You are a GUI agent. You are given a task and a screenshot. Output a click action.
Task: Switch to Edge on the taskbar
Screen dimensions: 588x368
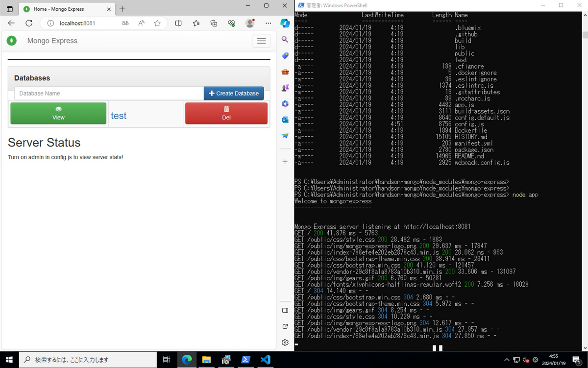coord(186,360)
